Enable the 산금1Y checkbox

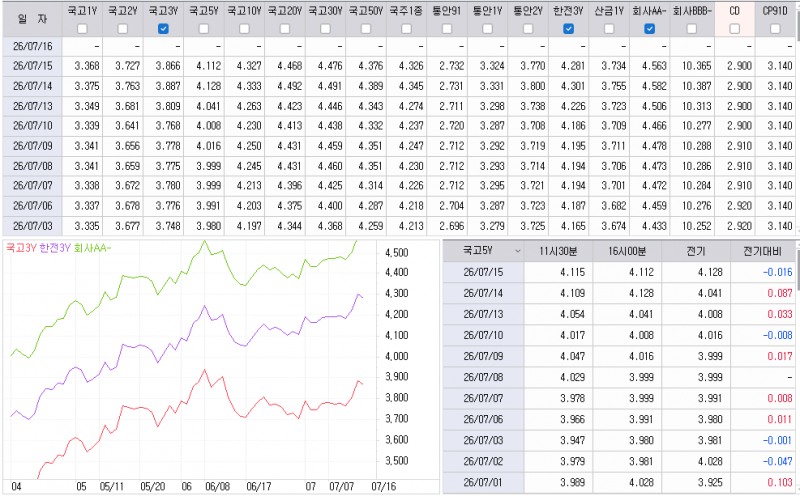pos(609,29)
